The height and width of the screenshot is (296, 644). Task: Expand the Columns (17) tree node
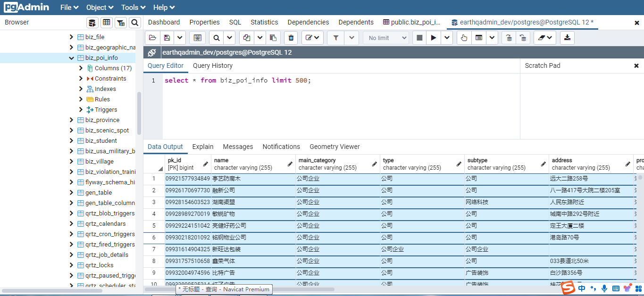tap(81, 68)
